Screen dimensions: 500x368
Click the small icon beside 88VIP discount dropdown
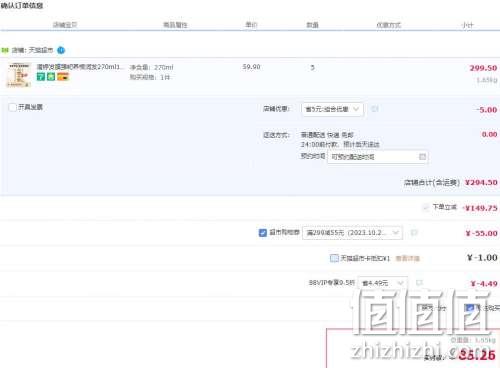click(419, 283)
